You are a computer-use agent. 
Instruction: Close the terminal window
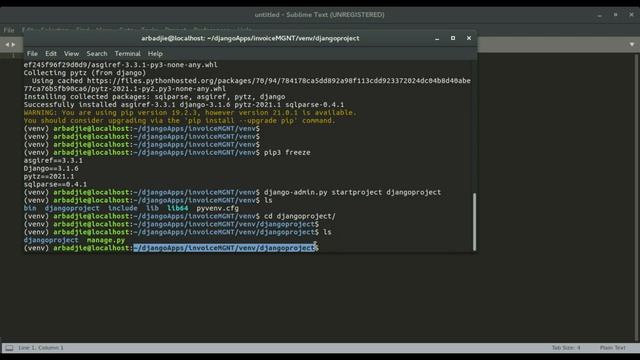[x=469, y=38]
